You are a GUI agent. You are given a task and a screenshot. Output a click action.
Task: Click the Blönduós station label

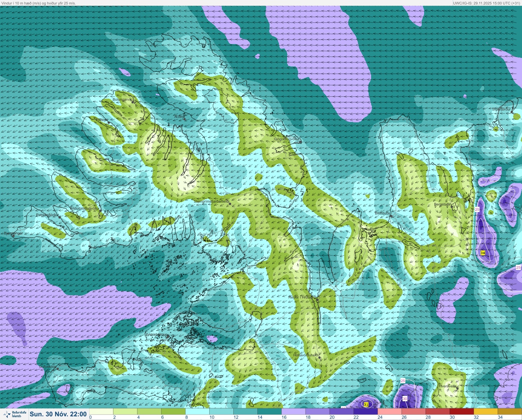(x=383, y=213)
